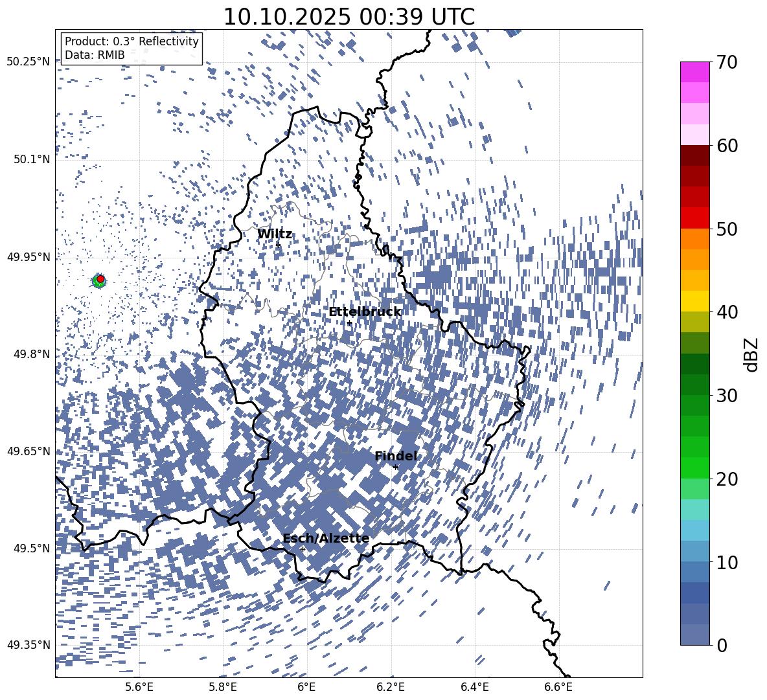Click the Esch/Alzette location cross marker
The image size is (767, 700).
coord(303,549)
